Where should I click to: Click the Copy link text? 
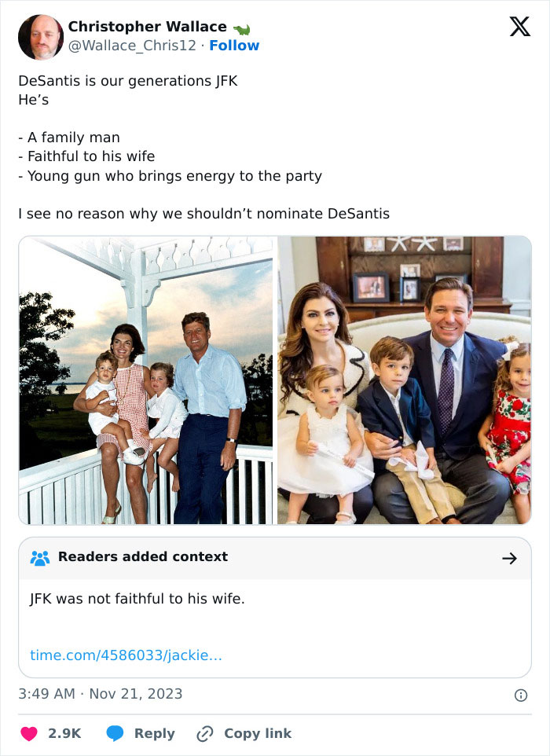[257, 733]
